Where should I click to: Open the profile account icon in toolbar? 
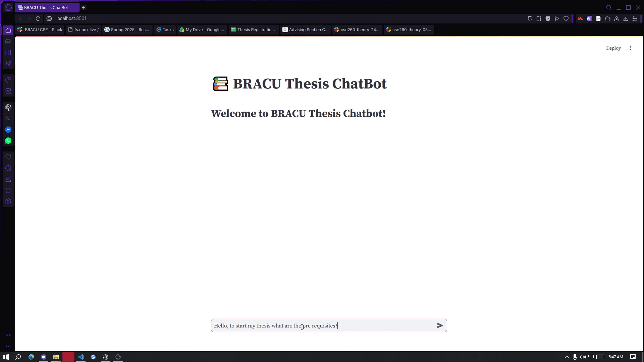pyautogui.click(x=616, y=18)
